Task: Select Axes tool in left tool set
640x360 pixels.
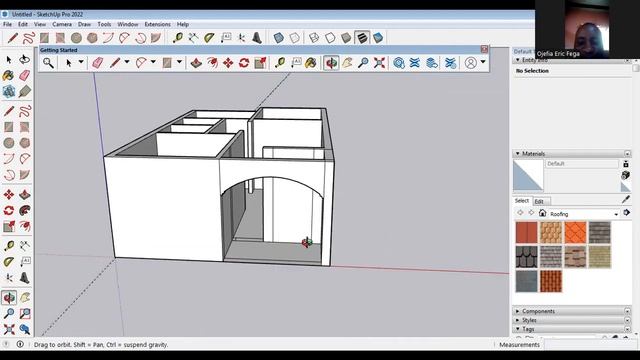Action: pyautogui.click(x=9, y=278)
